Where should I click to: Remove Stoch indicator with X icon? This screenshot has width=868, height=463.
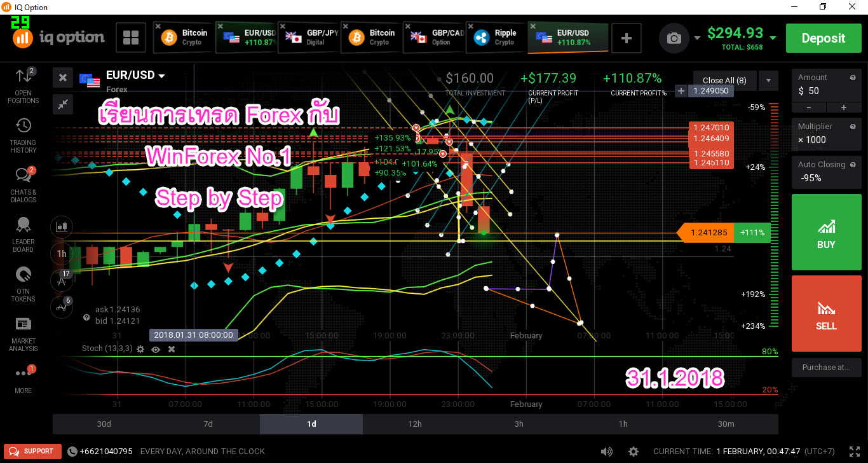point(170,349)
